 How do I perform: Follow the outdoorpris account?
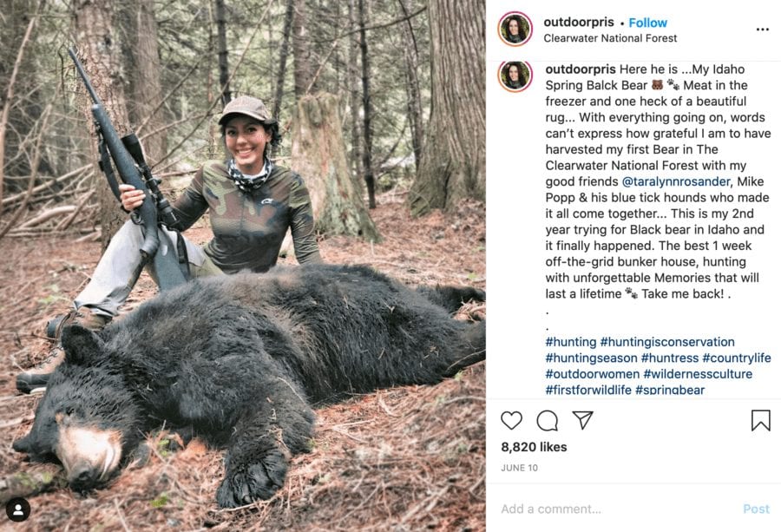coord(647,23)
